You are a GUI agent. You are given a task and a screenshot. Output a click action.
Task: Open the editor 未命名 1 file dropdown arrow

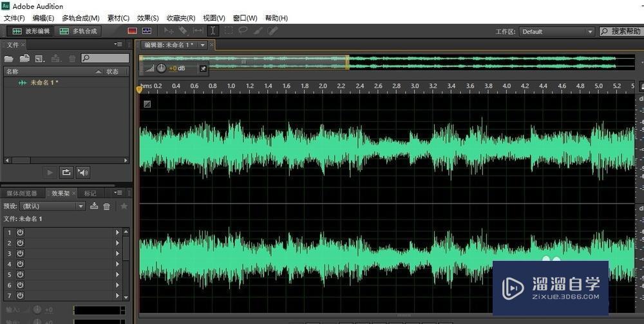coord(202,45)
